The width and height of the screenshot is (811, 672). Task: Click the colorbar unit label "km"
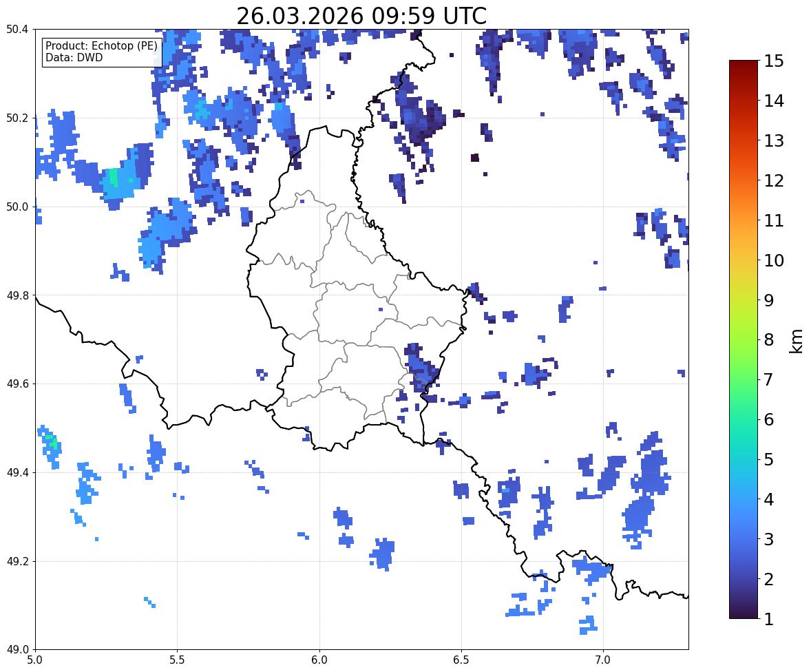point(797,342)
